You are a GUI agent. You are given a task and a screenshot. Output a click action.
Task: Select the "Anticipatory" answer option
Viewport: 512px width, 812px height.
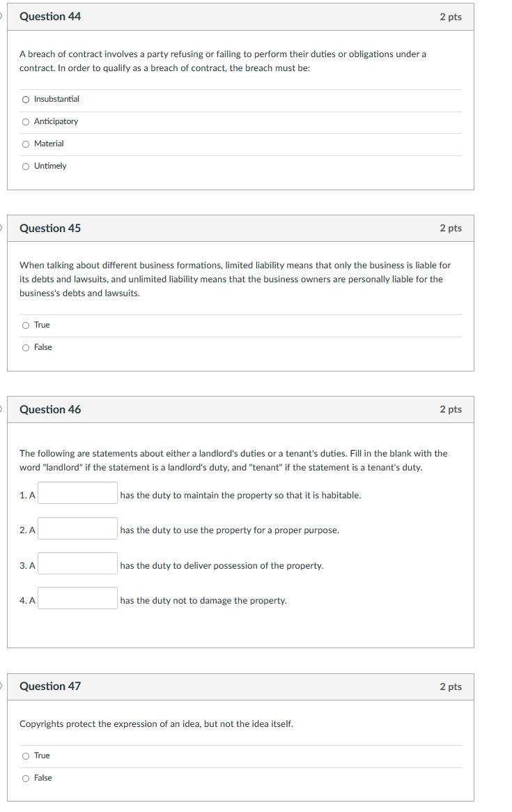[x=25, y=121]
